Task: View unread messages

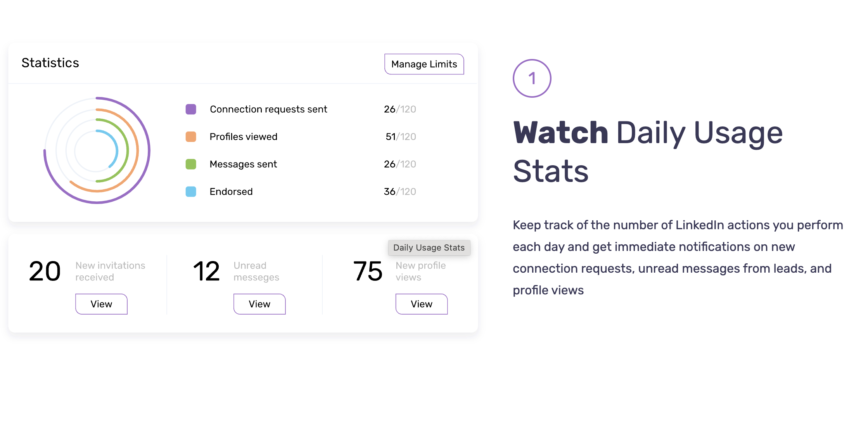Action: coord(259,304)
